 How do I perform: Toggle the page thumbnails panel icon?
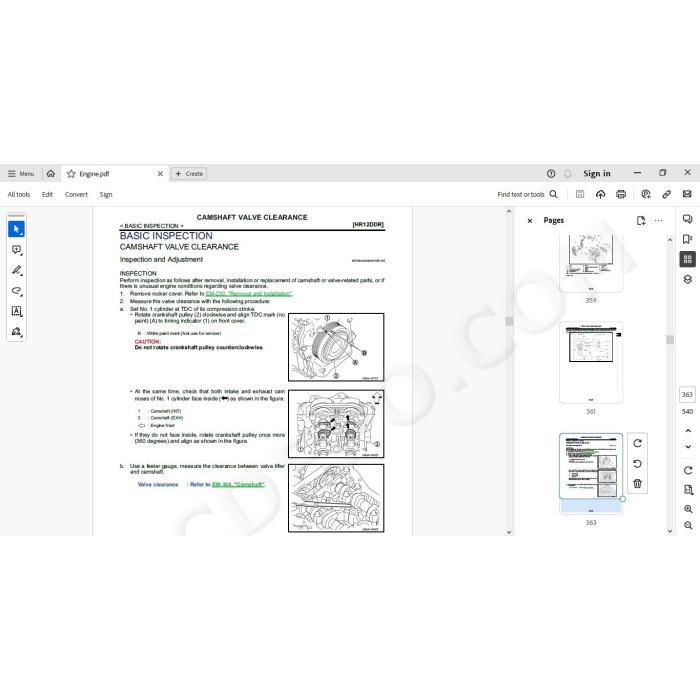pos(688,259)
